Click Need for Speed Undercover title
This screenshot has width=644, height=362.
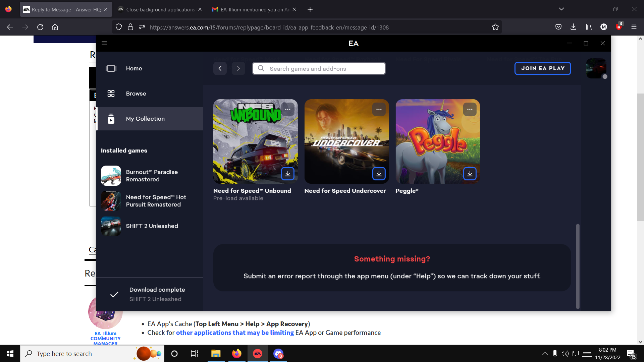345,191
